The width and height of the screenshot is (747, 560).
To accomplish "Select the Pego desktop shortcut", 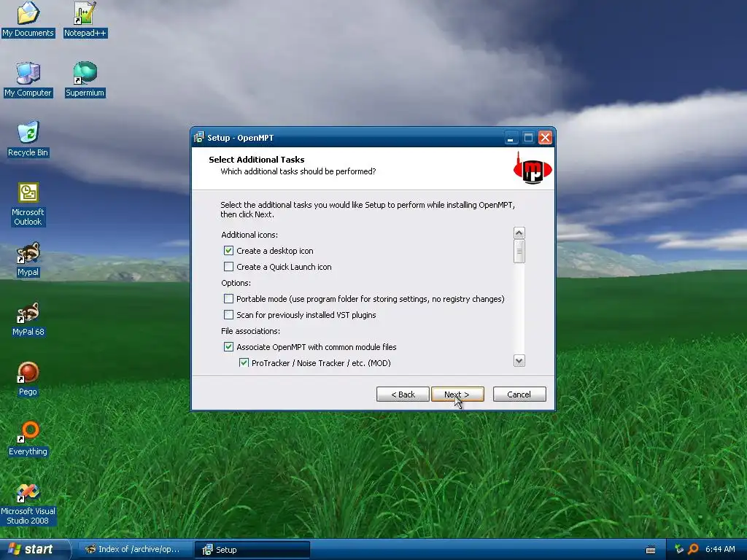I will (28, 379).
